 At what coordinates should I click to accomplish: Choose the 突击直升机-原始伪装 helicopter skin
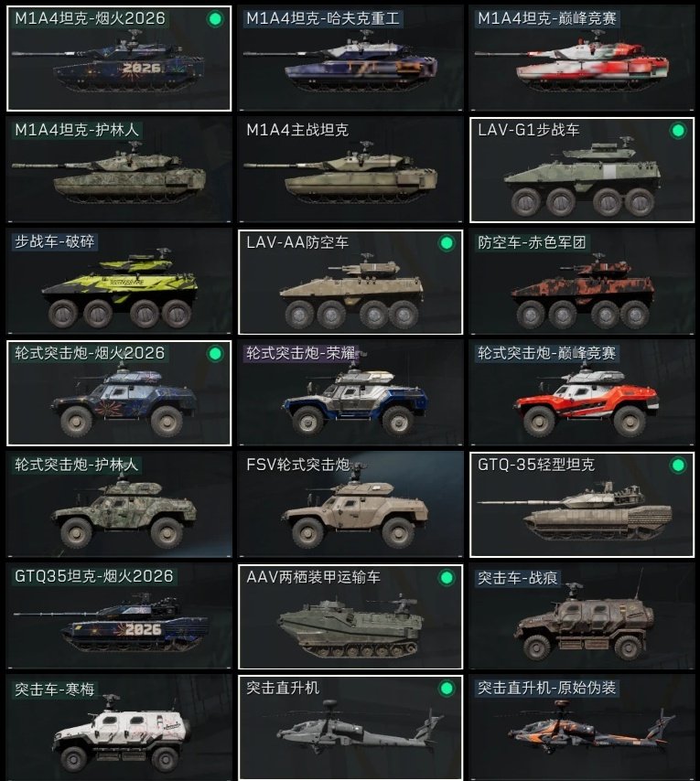click(x=582, y=728)
